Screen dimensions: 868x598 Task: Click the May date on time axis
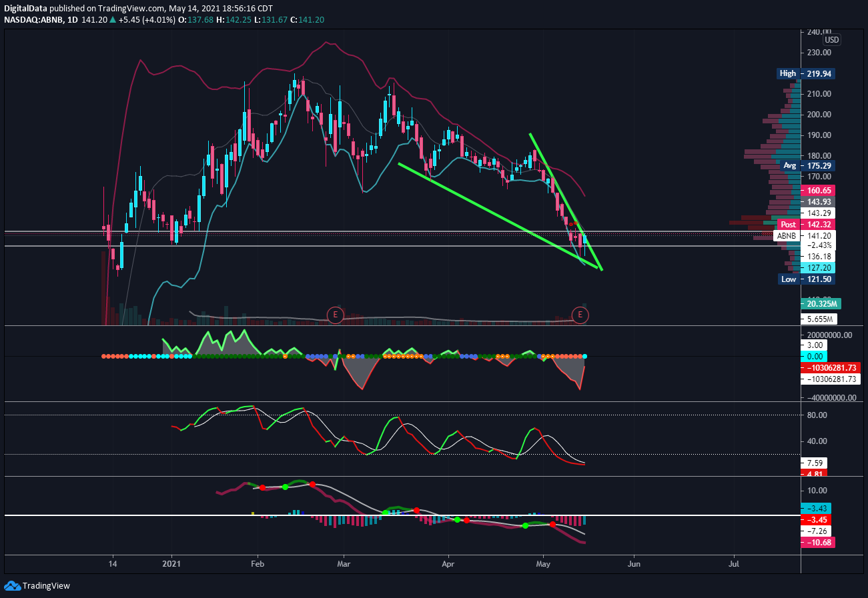click(x=544, y=564)
